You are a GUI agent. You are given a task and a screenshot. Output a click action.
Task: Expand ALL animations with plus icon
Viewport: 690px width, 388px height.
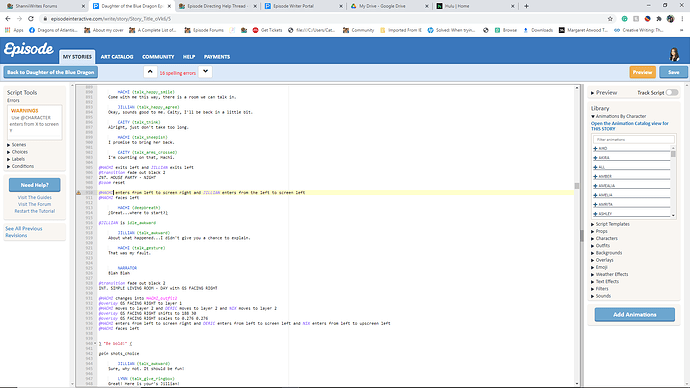[595, 167]
